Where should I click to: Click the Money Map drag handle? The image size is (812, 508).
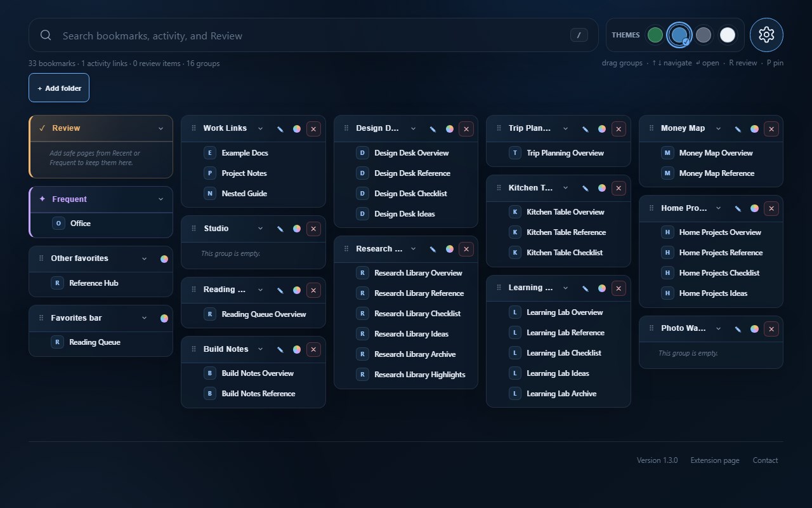[652, 128]
